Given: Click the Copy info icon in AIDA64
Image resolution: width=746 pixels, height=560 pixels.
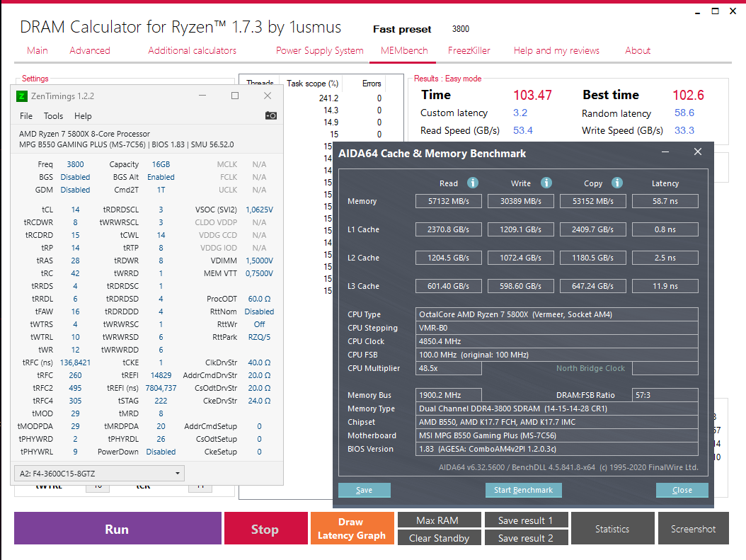Looking at the screenshot, I should tap(617, 183).
